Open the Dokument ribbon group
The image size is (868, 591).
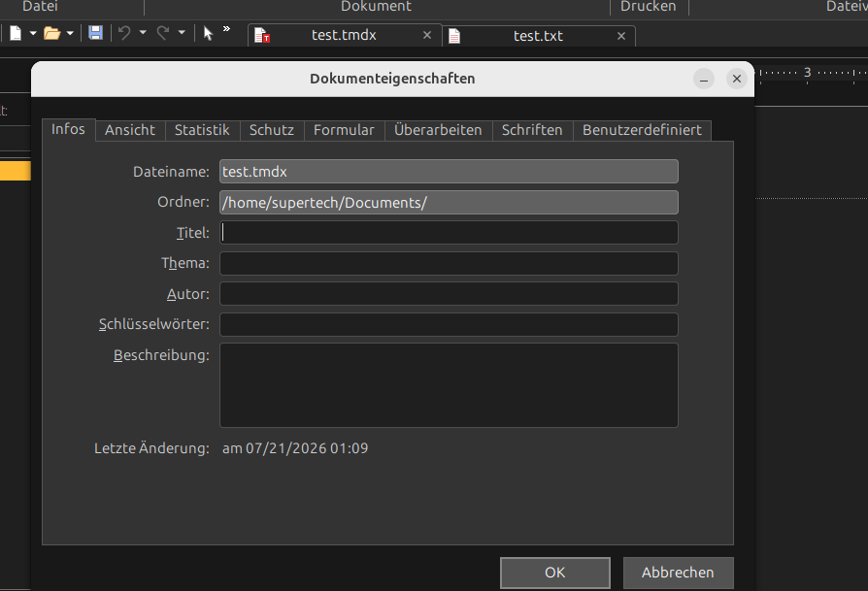tap(376, 6)
